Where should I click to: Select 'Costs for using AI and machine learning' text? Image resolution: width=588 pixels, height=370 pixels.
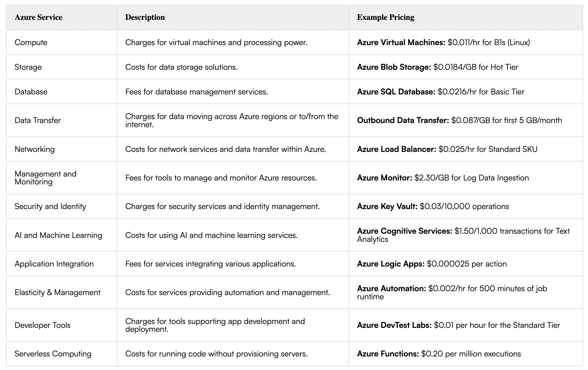pos(211,235)
